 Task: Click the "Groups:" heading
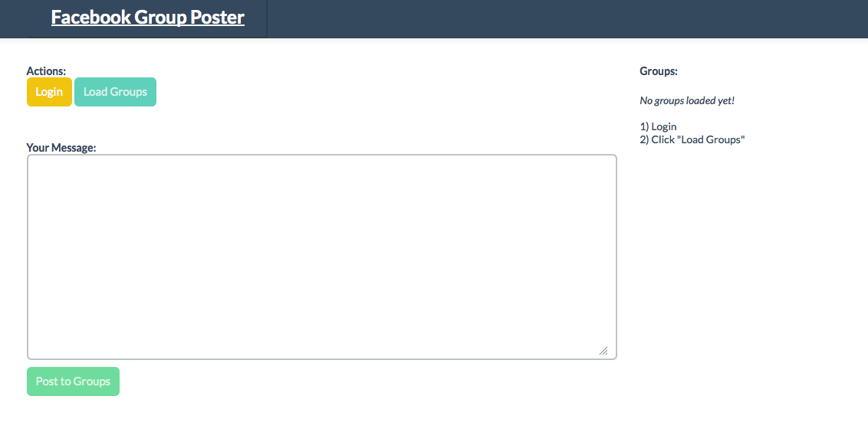(658, 70)
